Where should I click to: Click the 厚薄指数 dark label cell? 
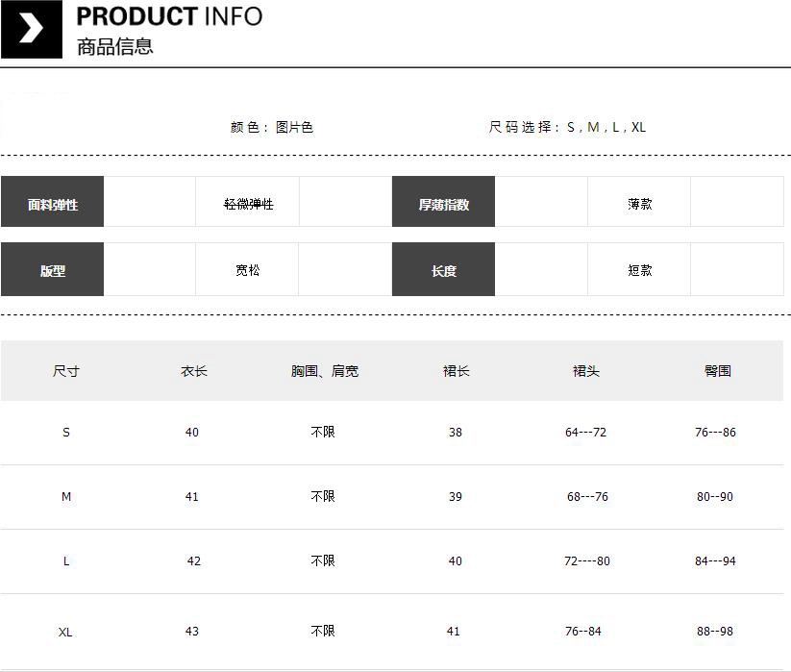443,204
